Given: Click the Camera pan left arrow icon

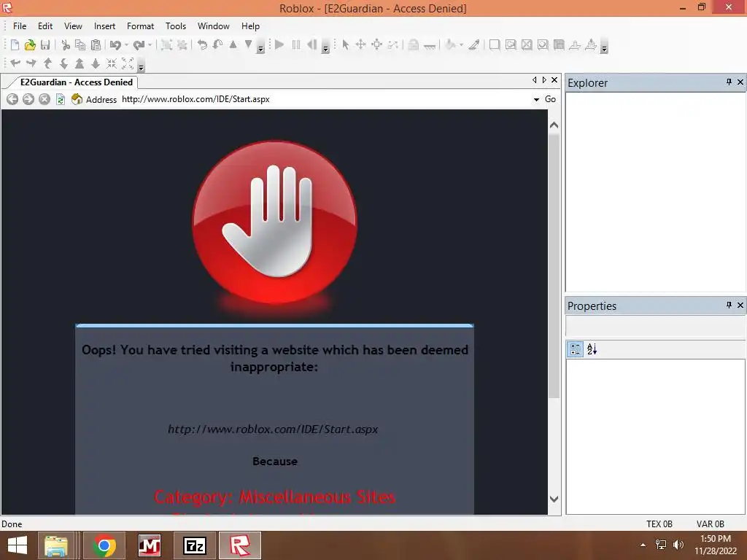Looking at the screenshot, I should 15,63.
